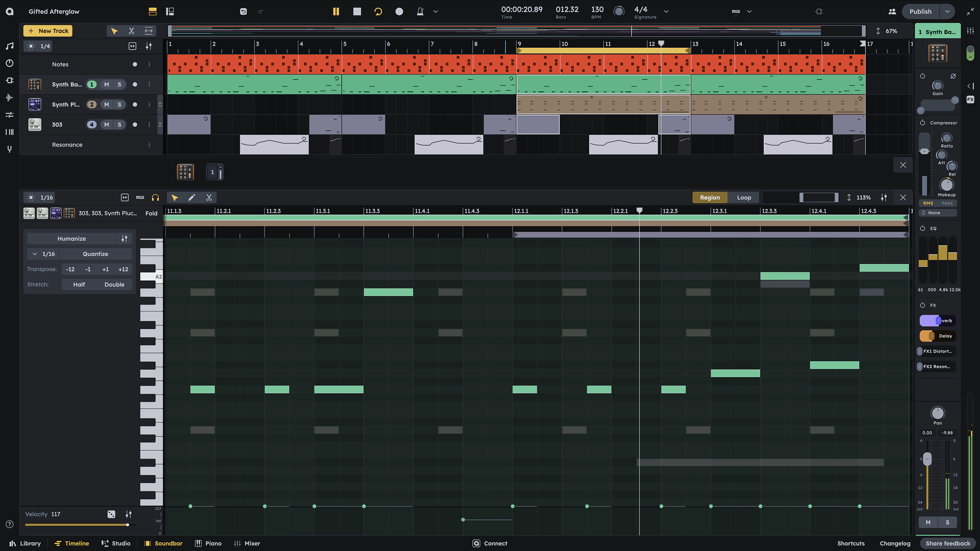Open the 1/16 quantize value dropdown
Image resolution: width=980 pixels, height=551 pixels.
coord(43,253)
